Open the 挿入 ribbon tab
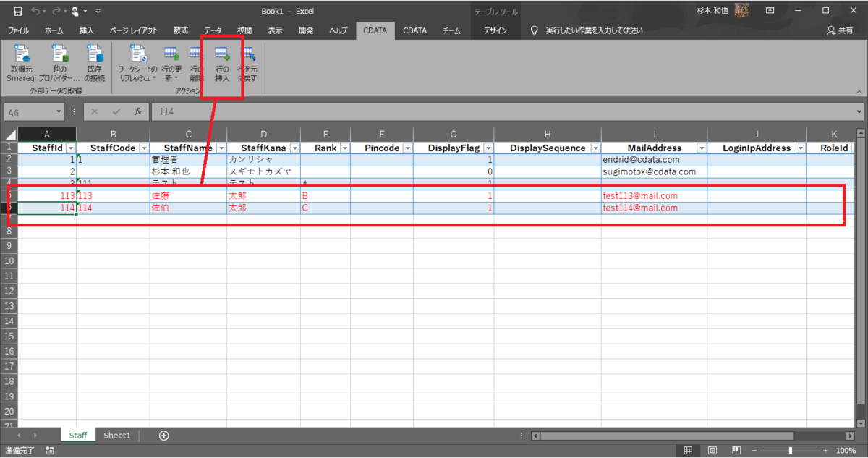 click(87, 30)
